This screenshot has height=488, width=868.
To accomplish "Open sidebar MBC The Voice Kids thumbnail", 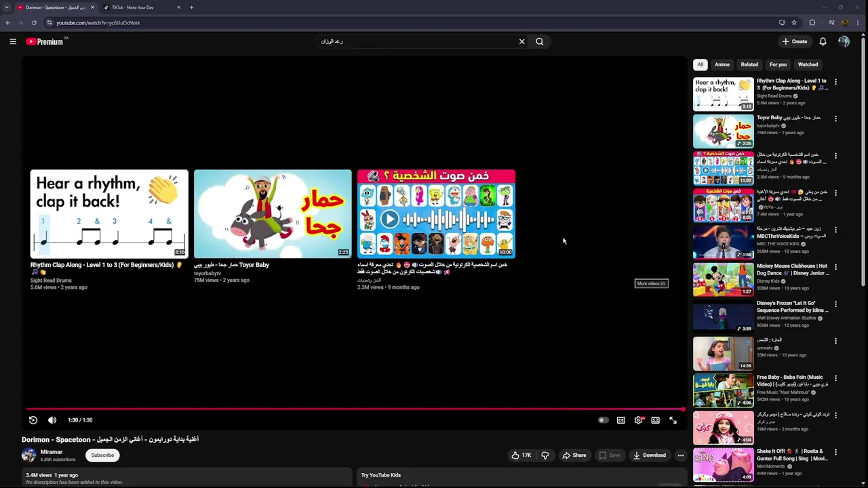I will (724, 242).
